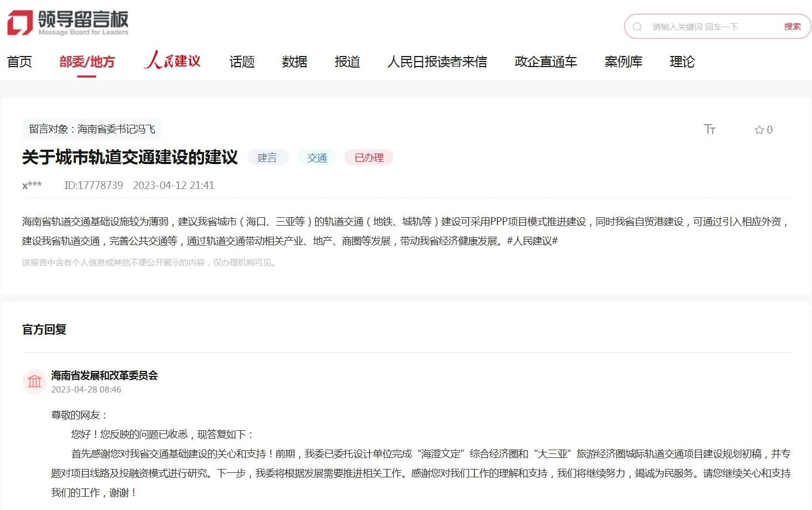Image resolution: width=812 pixels, height=510 pixels.
Task: Click the 建言 category tag
Action: coord(267,158)
